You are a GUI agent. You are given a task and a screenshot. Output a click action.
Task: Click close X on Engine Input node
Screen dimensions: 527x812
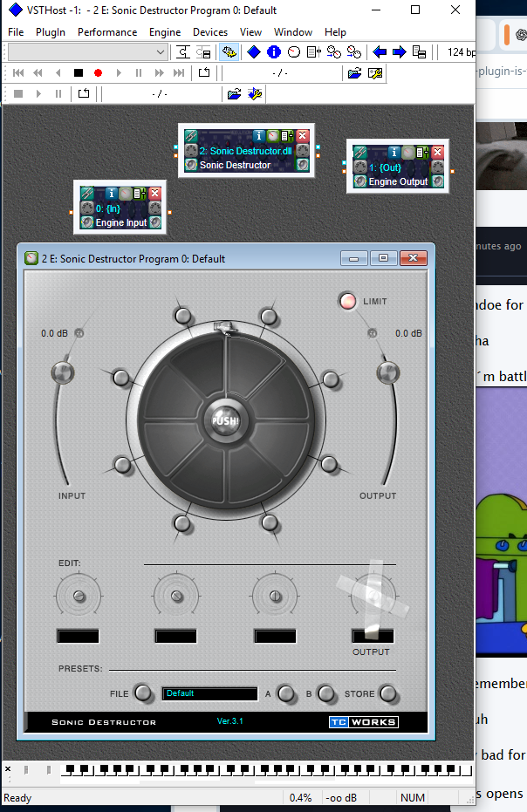(155, 193)
